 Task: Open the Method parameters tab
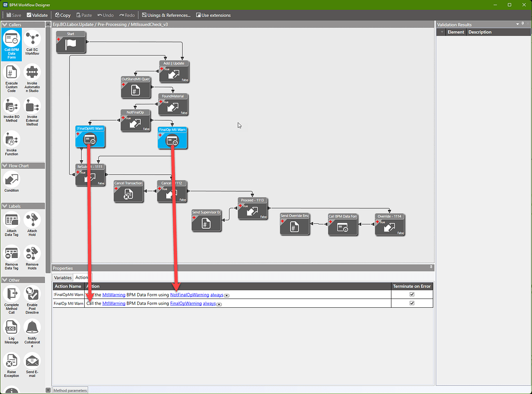(x=70, y=390)
